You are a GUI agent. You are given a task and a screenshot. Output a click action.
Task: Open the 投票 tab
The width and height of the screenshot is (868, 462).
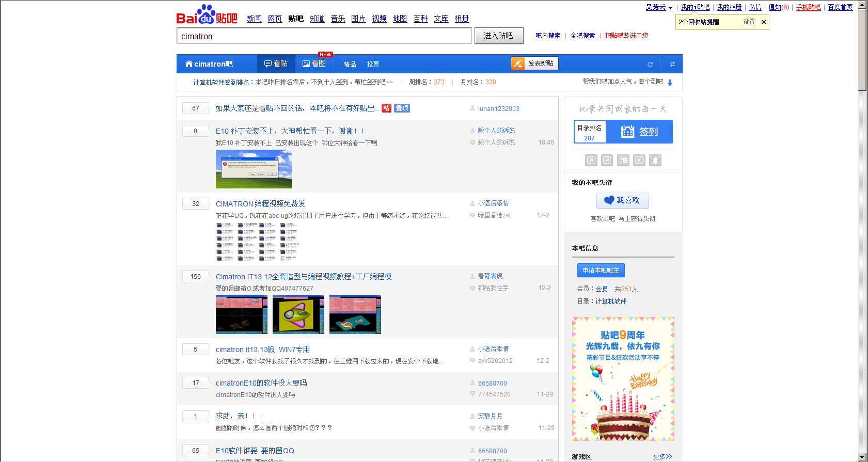373,65
